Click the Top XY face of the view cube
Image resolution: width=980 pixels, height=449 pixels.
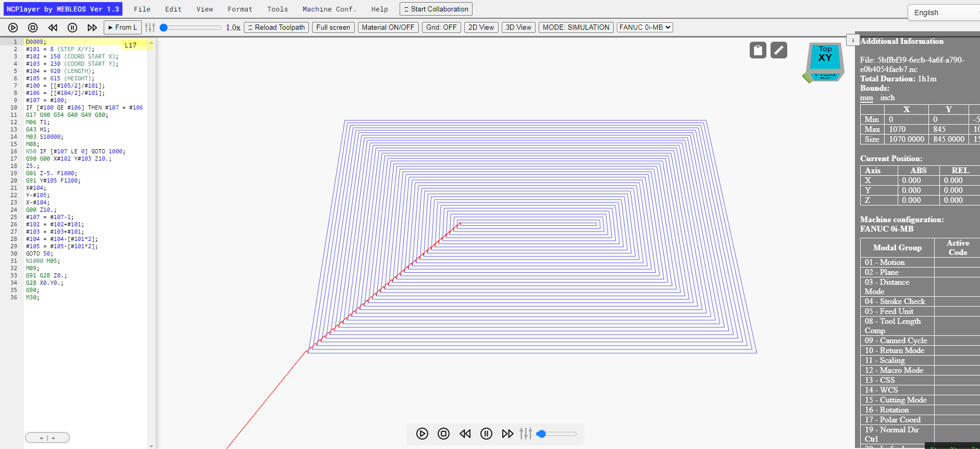[x=825, y=56]
